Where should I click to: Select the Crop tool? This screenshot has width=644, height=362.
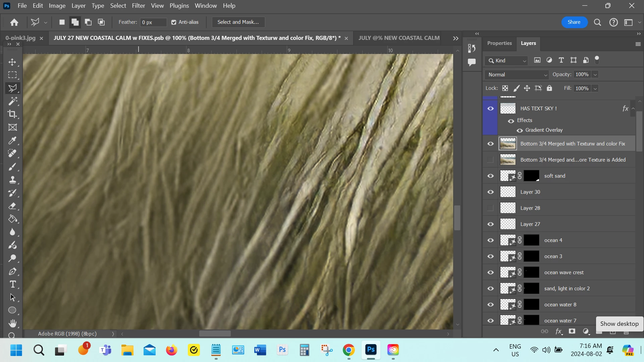point(12,114)
